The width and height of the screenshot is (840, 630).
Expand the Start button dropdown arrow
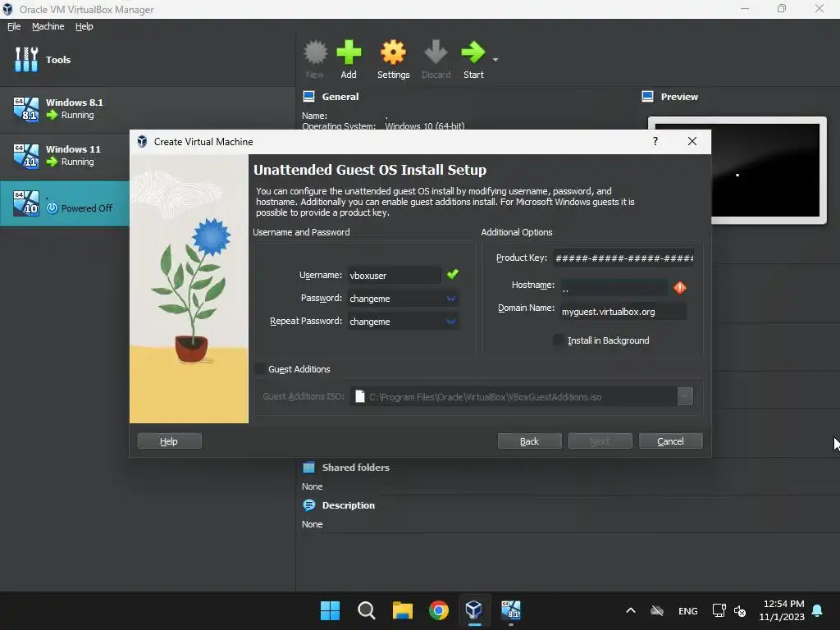click(495, 59)
